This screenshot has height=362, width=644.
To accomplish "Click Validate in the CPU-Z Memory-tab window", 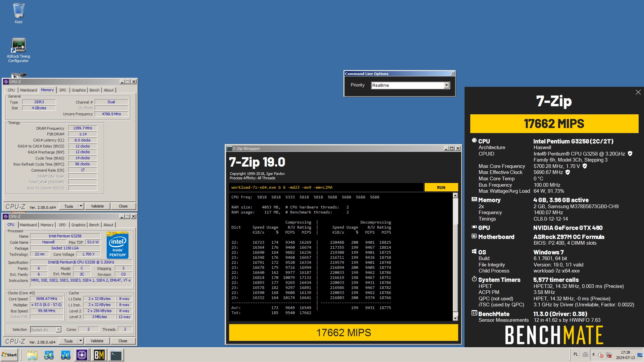I will 97,206.
